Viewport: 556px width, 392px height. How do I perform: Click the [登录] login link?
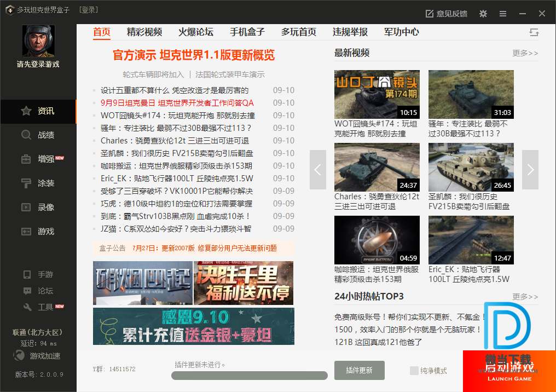tap(89, 10)
